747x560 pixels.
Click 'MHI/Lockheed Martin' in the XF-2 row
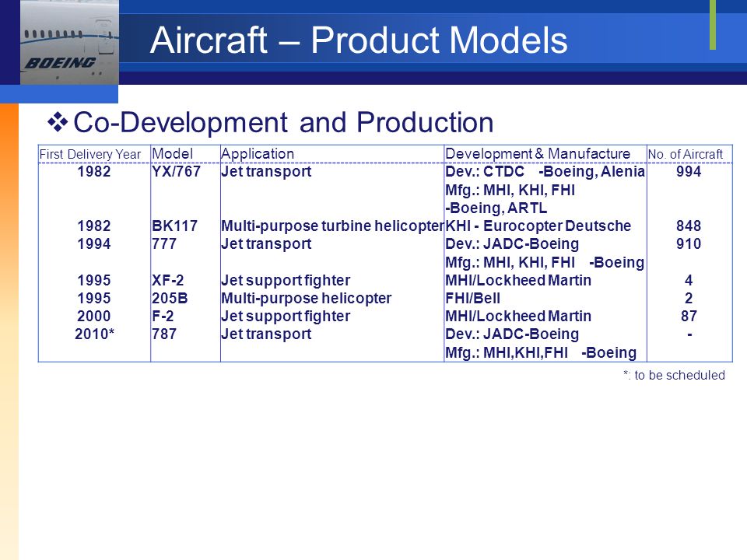pyautogui.click(x=518, y=280)
